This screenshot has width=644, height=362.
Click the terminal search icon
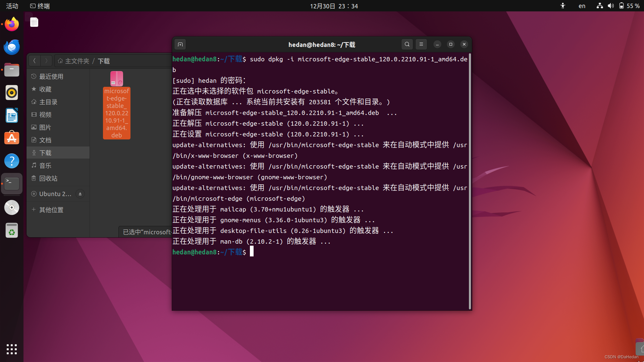(407, 44)
